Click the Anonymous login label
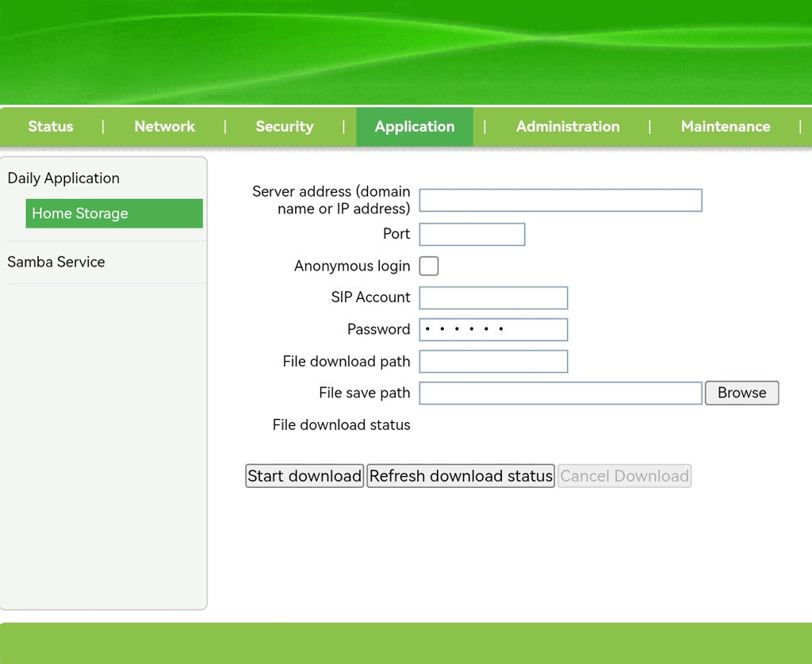Image resolution: width=812 pixels, height=664 pixels. tap(352, 267)
